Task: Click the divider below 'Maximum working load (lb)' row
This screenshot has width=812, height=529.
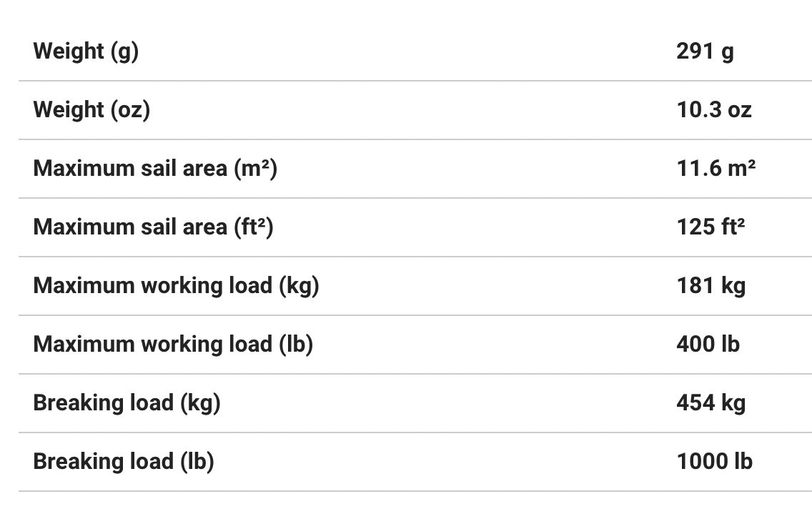Action: point(415,374)
